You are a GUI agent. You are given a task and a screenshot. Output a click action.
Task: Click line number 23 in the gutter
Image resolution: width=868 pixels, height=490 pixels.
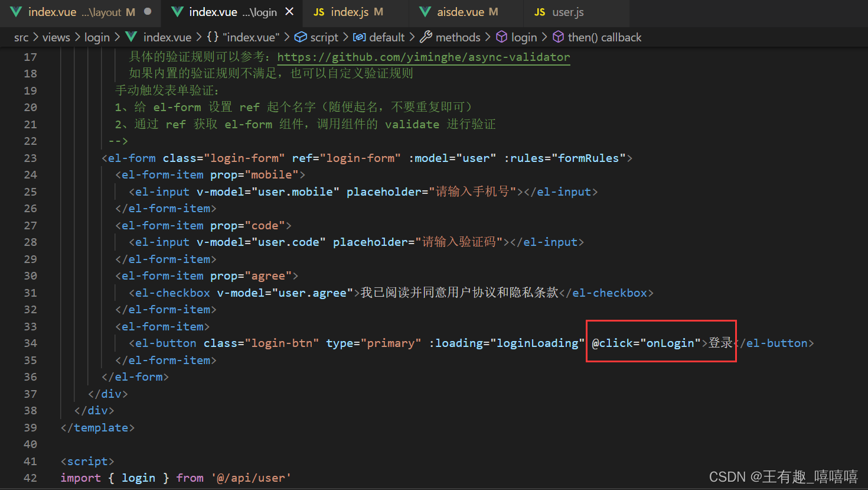pos(30,158)
